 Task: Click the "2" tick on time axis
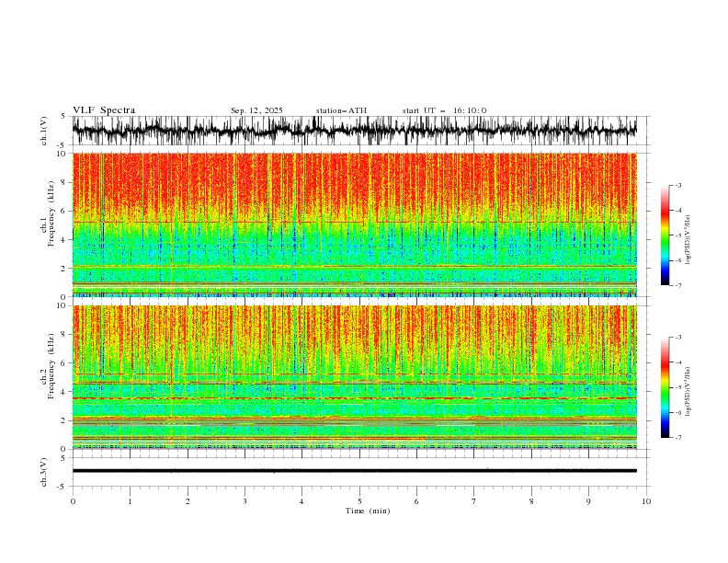point(188,501)
